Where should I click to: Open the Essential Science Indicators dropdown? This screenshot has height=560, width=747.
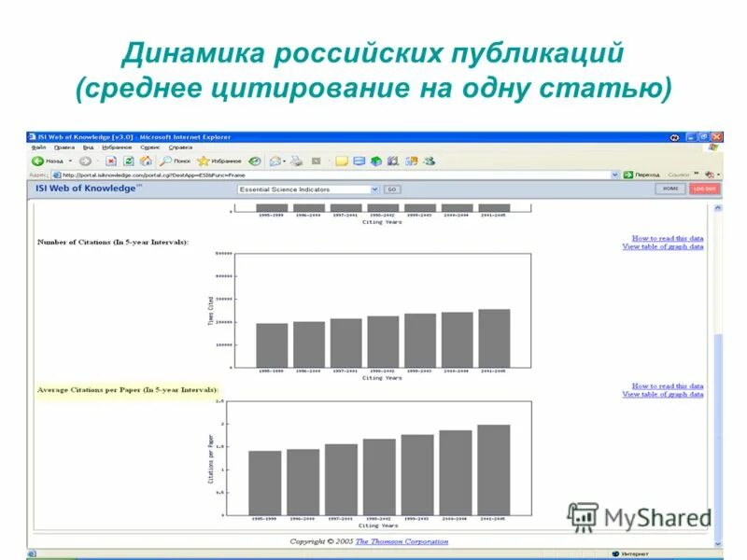[308, 189]
